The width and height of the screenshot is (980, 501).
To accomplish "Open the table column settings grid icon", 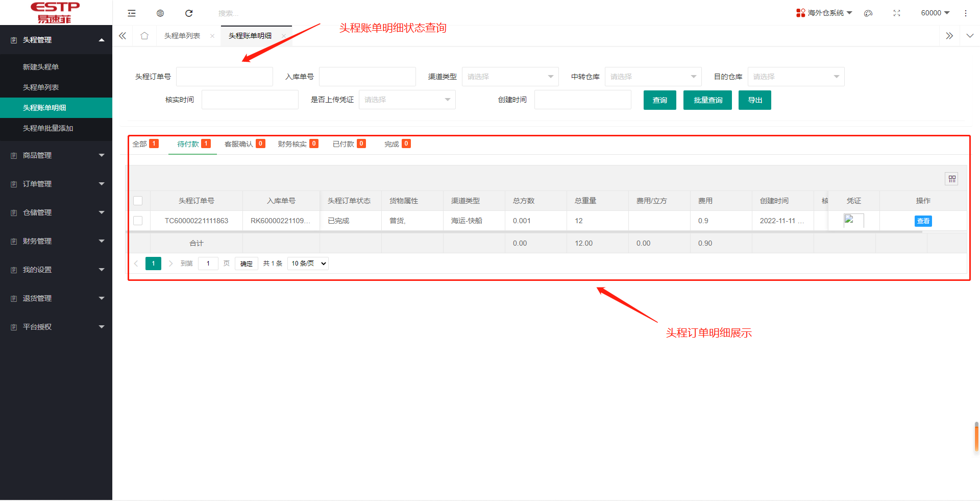I will click(952, 179).
